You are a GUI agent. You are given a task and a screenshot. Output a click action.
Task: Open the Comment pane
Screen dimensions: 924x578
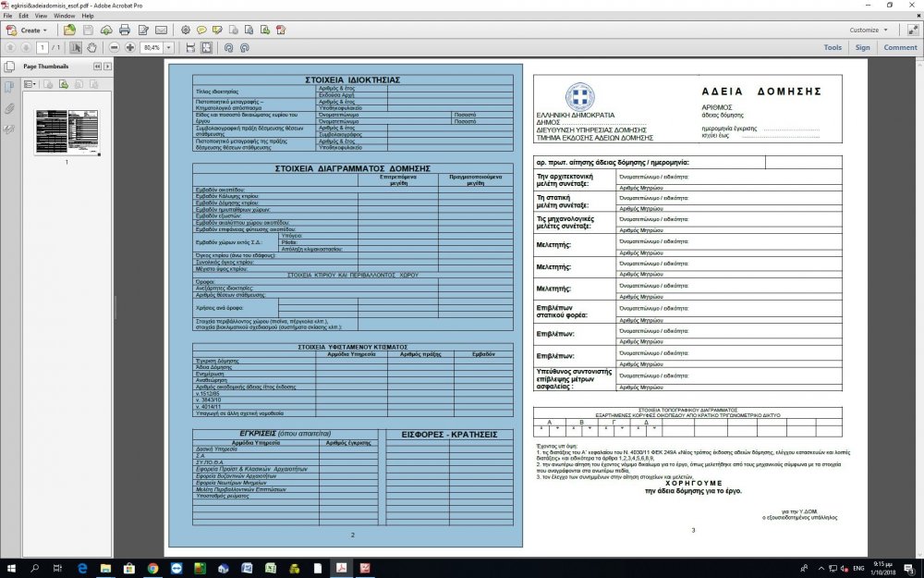coord(899,47)
